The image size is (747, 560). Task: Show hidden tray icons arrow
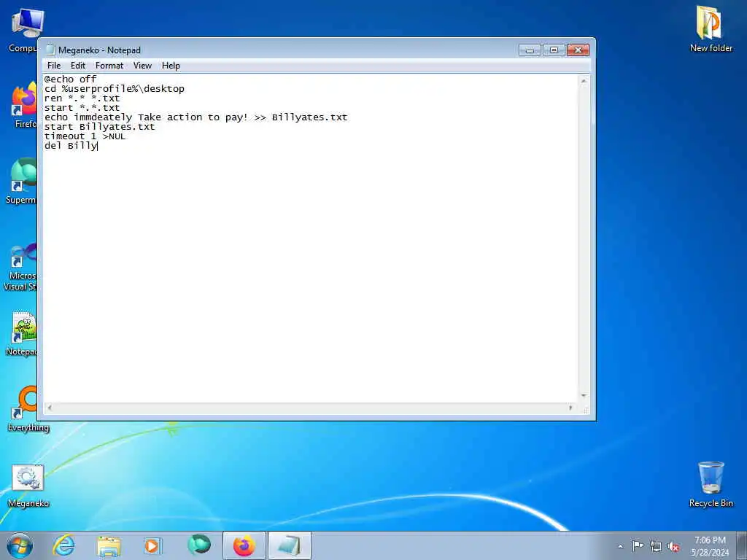coord(620,546)
